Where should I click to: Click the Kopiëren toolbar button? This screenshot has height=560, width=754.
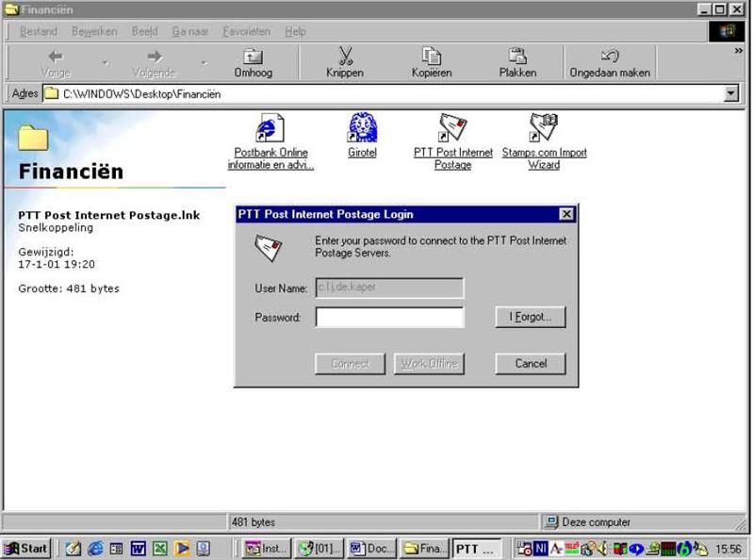pyautogui.click(x=432, y=63)
